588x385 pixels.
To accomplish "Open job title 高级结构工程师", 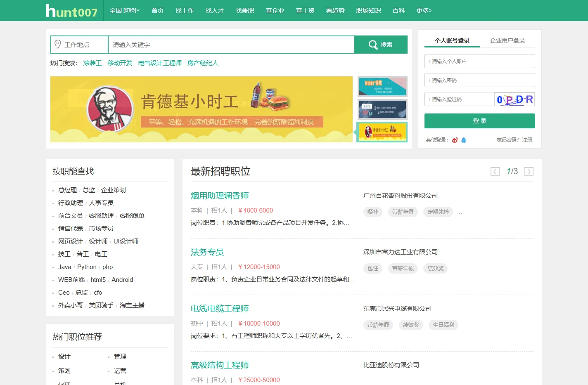I will pos(220,365).
